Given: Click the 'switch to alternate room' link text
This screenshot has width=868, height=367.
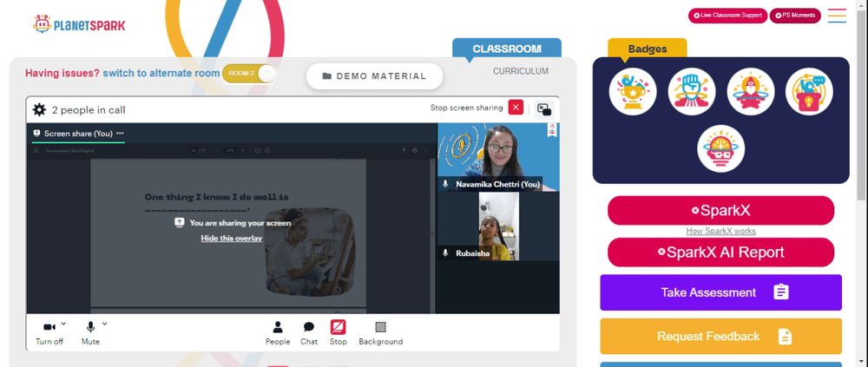Looking at the screenshot, I should coord(161,73).
